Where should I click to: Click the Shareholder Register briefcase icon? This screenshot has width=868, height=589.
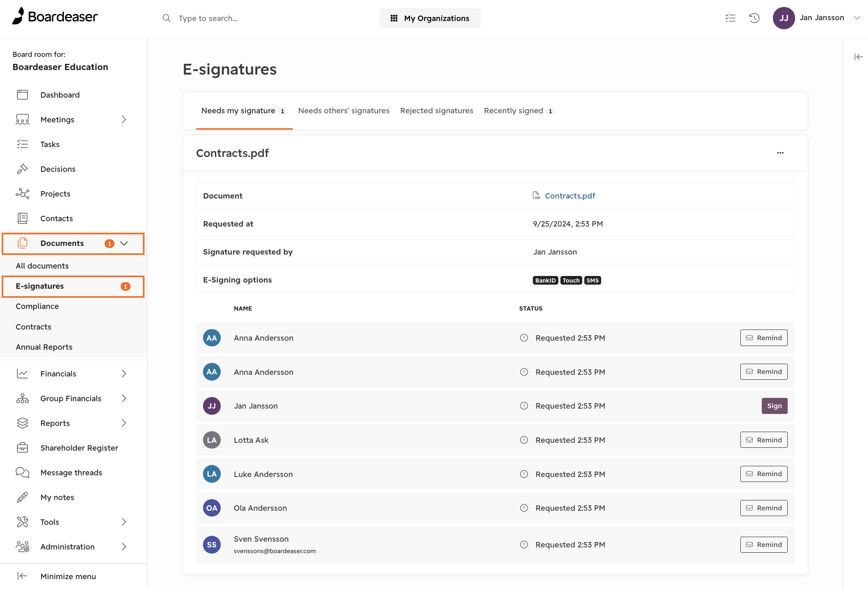[22, 448]
